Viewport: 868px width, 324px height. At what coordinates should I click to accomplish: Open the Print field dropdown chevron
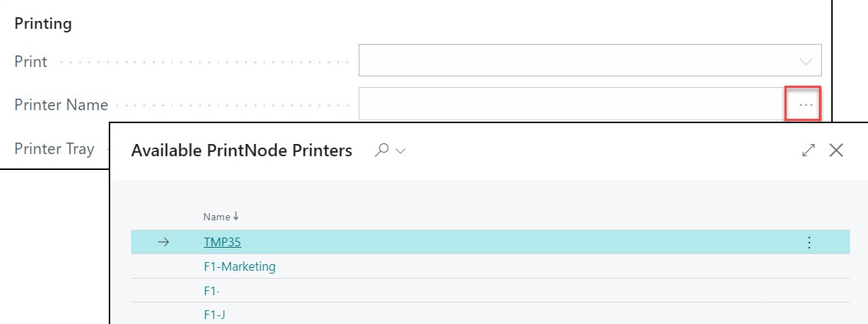click(806, 61)
